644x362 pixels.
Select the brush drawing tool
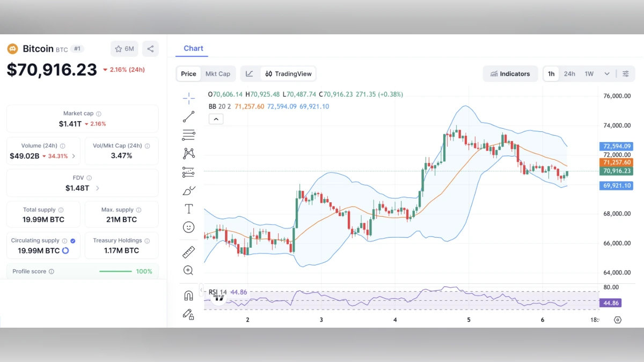tap(188, 190)
